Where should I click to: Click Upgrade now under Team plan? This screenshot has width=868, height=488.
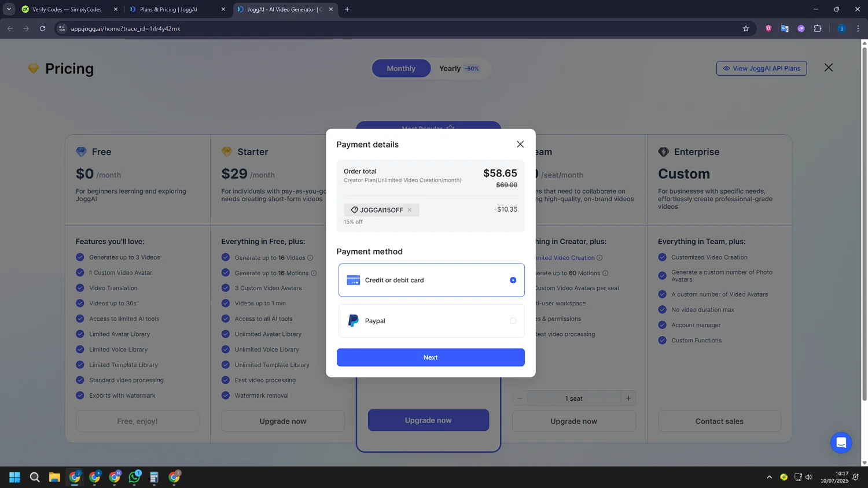[x=574, y=421]
